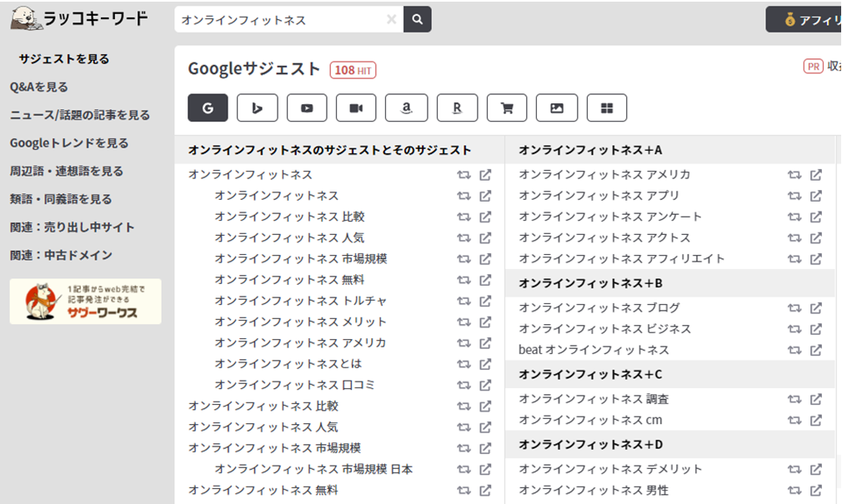
Task: Re-search icon for オンラインフィットネス 口コミ
Action: (464, 385)
